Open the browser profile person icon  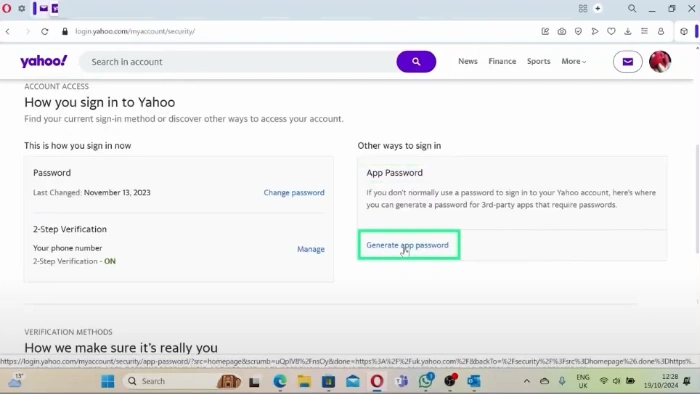[661, 31]
